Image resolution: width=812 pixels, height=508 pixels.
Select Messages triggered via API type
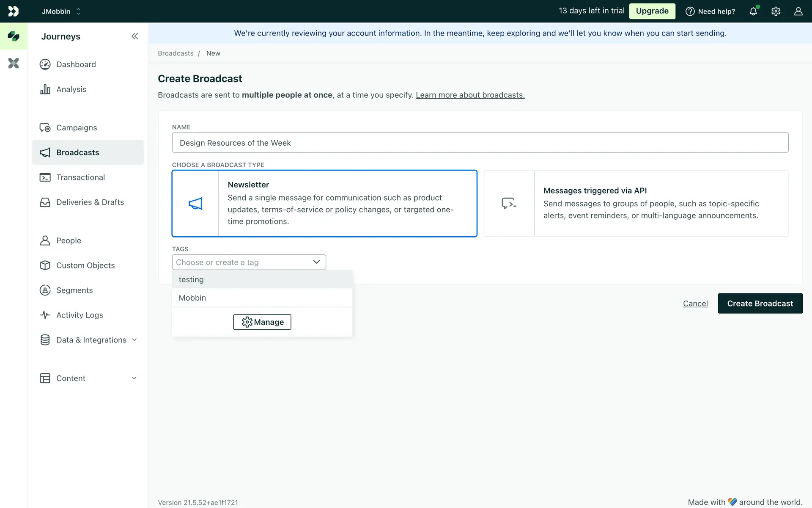click(x=636, y=204)
